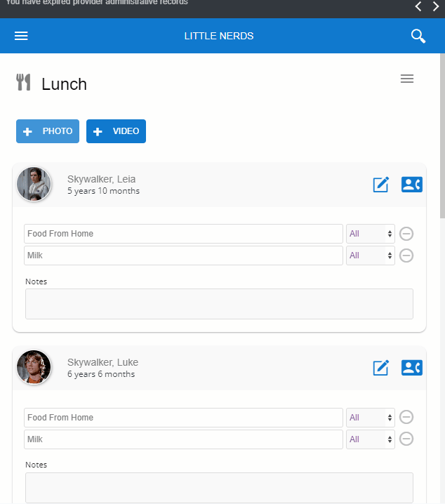The width and height of the screenshot is (445, 504).
Task: Click Leia's Notes text area
Action: (x=219, y=304)
